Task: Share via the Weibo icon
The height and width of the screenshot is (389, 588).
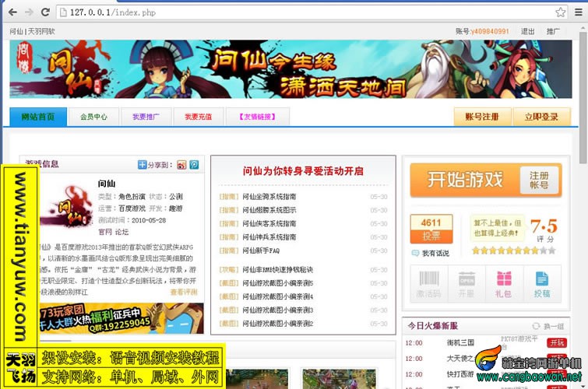Action: [x=181, y=165]
